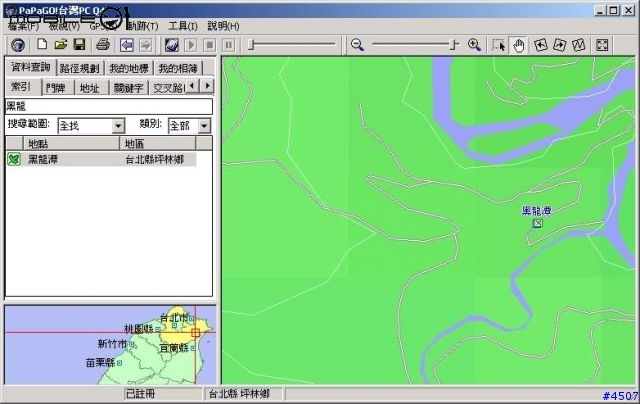
Task: Select the 索引 search tab
Action: tap(21, 87)
